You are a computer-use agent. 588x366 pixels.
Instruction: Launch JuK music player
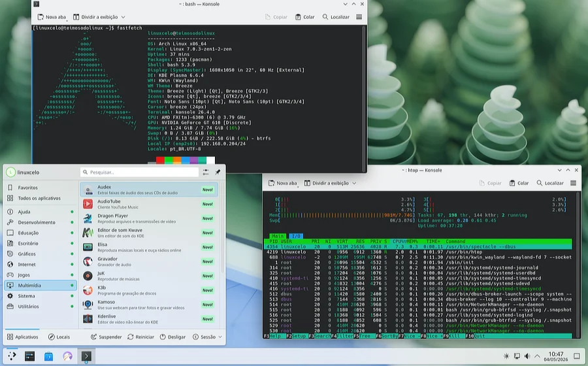pos(149,276)
